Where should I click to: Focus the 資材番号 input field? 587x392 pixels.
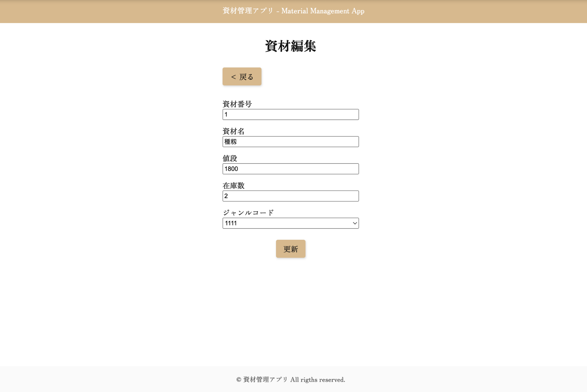(290, 115)
